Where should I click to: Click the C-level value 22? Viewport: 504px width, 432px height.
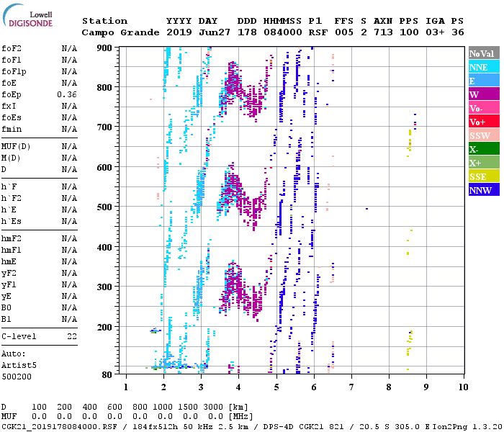pyautogui.click(x=72, y=336)
